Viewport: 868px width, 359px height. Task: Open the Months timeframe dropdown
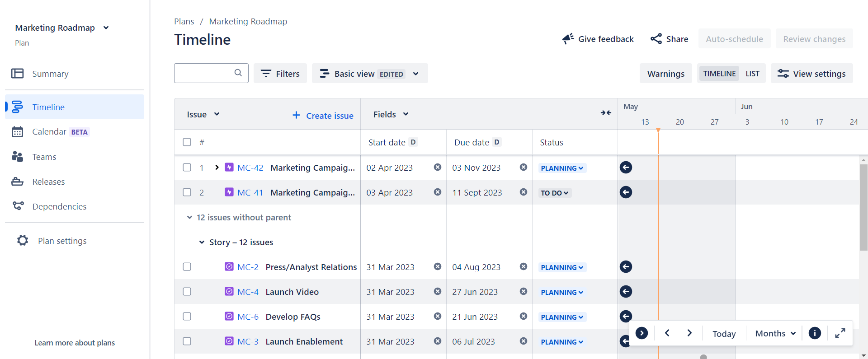click(x=775, y=333)
